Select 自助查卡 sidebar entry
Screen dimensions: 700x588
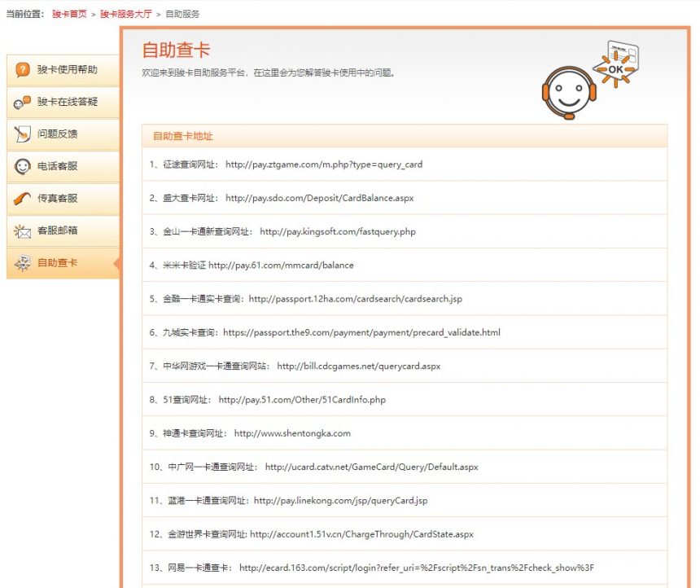click(x=63, y=263)
